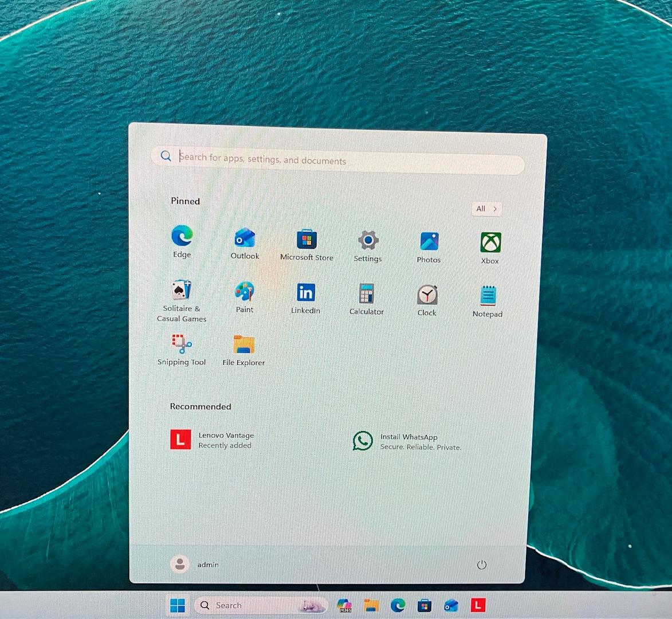Click the Start menu search field
Viewport: 672px width, 619px height.
pyautogui.click(x=344, y=159)
